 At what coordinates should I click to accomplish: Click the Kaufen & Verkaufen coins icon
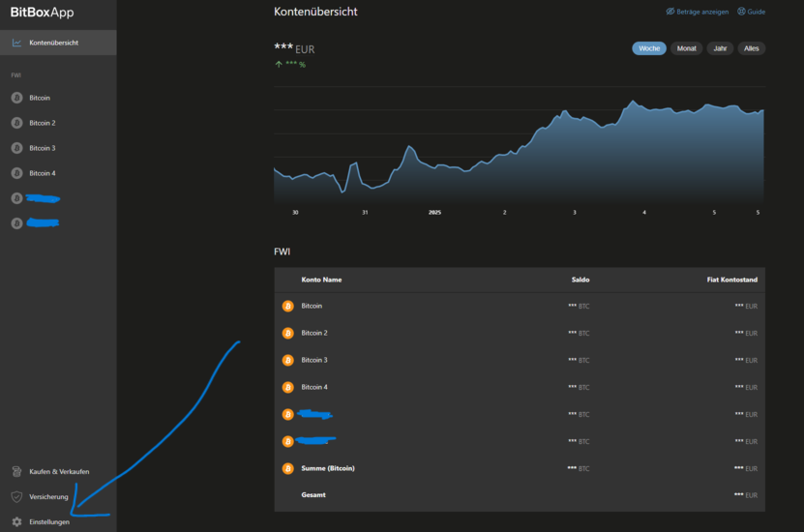(16, 471)
